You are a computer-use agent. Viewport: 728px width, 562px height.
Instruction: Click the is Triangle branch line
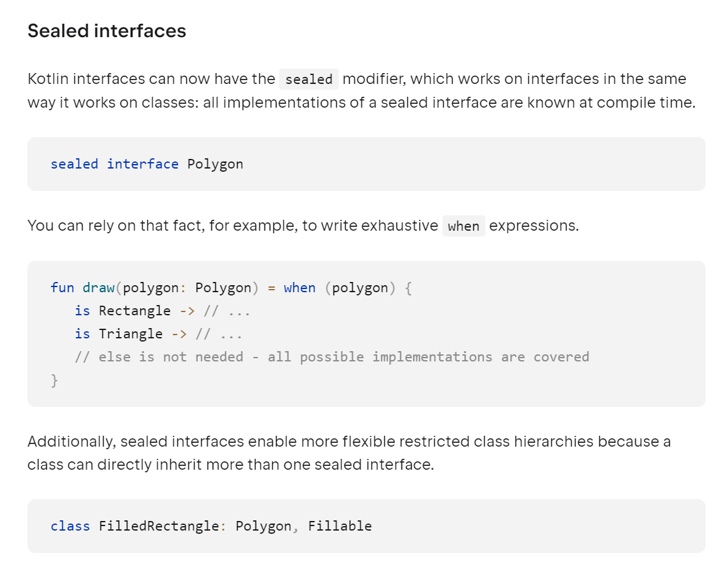pos(158,334)
